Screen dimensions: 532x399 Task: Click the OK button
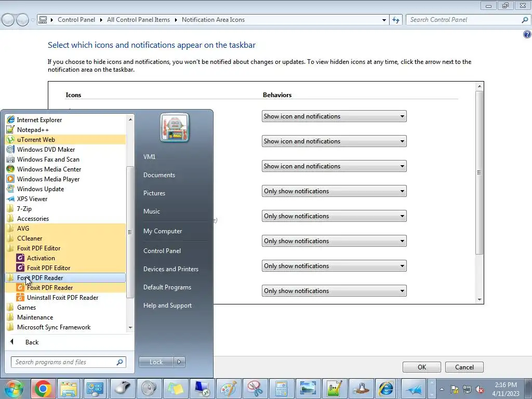click(x=422, y=367)
